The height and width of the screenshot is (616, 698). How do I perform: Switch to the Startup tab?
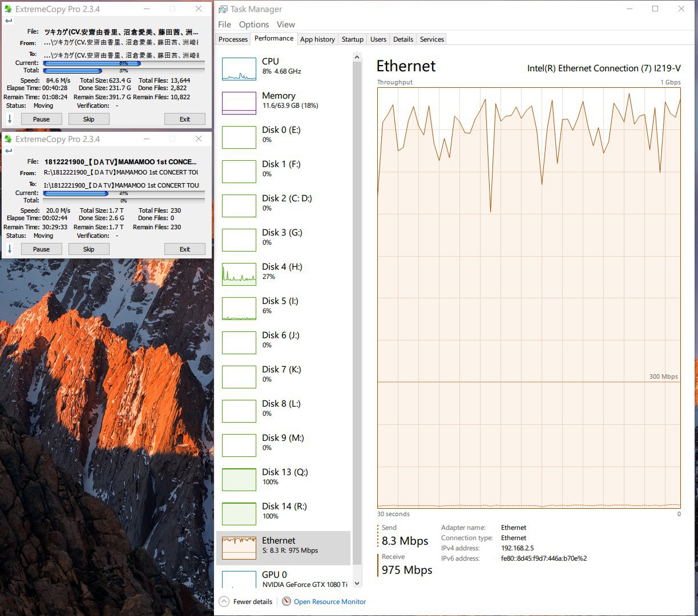click(x=352, y=39)
